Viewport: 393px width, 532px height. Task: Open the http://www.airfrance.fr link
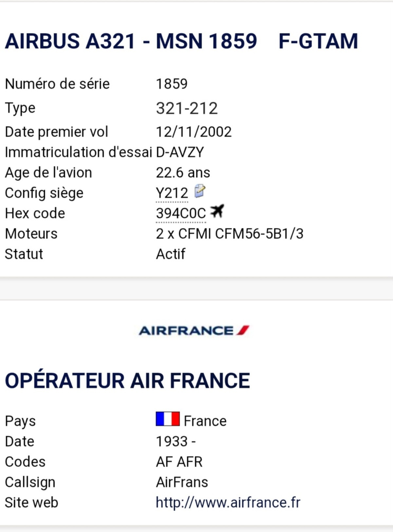228,503
